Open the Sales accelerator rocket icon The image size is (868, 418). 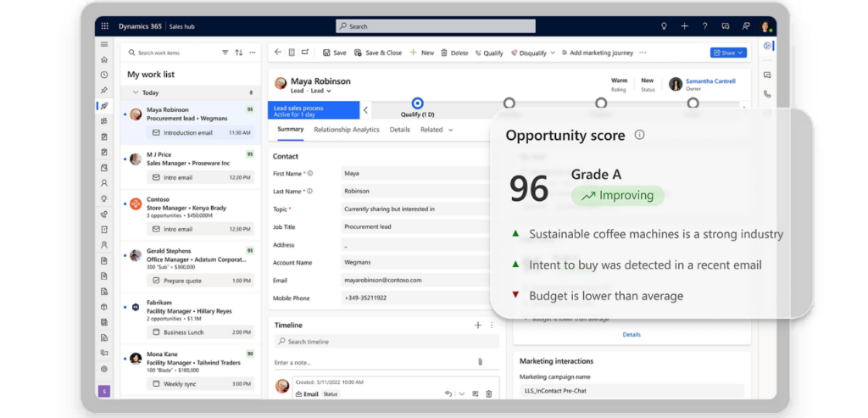(x=104, y=106)
